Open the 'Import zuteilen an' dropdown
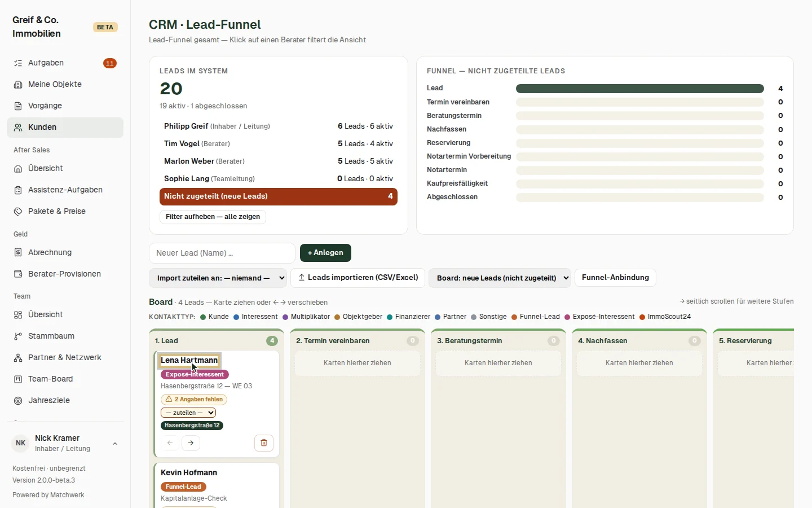The image size is (812, 508). coord(218,278)
